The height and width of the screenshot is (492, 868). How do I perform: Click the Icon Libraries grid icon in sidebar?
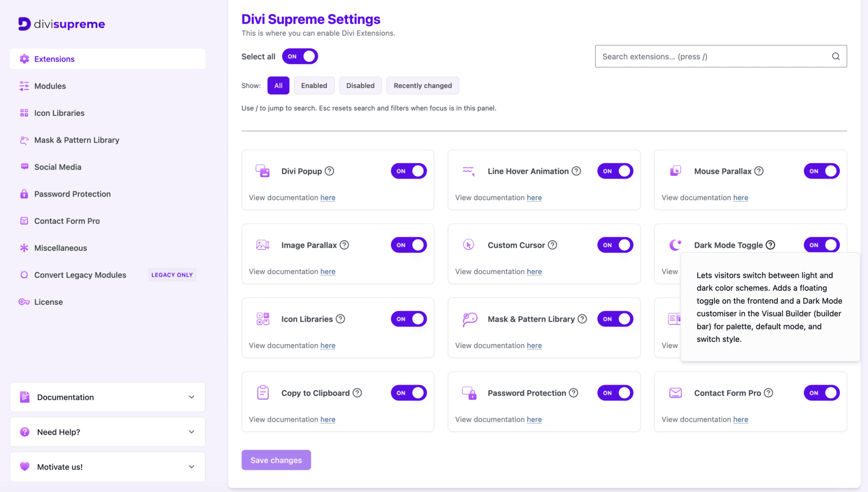24,113
